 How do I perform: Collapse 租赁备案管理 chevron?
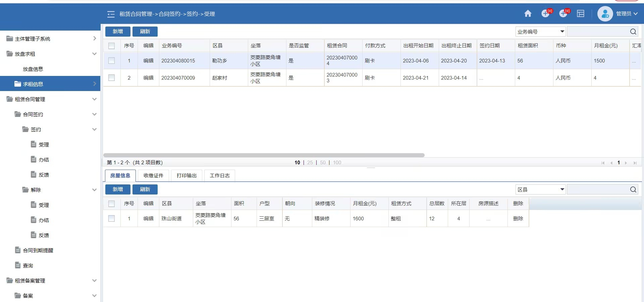pos(95,281)
